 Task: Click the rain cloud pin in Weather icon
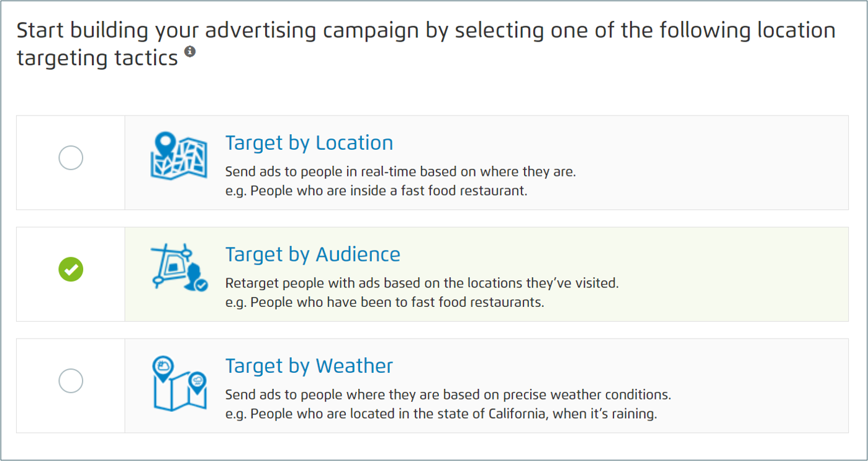point(197,381)
